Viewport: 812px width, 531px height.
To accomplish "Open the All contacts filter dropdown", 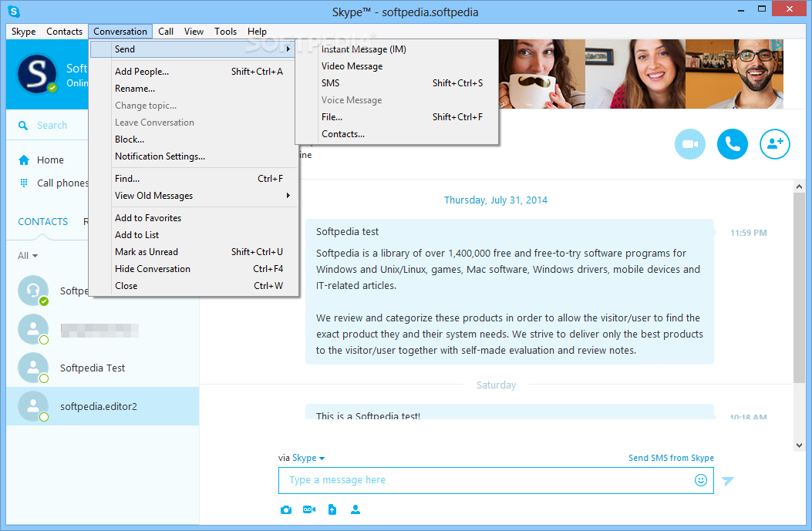I will 28,256.
